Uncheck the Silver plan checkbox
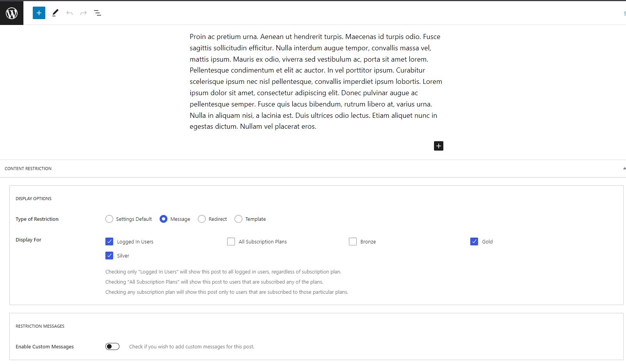Viewport: 626px width, 364px height. pos(109,256)
